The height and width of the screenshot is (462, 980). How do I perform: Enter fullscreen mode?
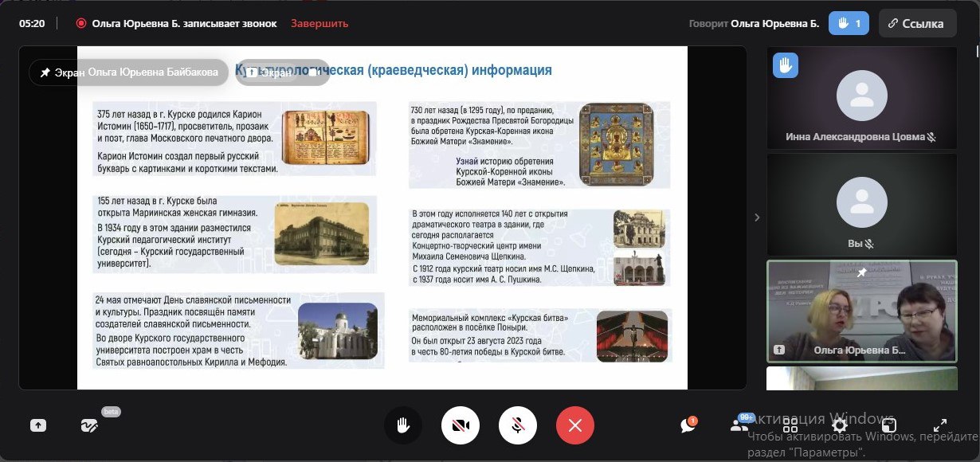click(940, 425)
